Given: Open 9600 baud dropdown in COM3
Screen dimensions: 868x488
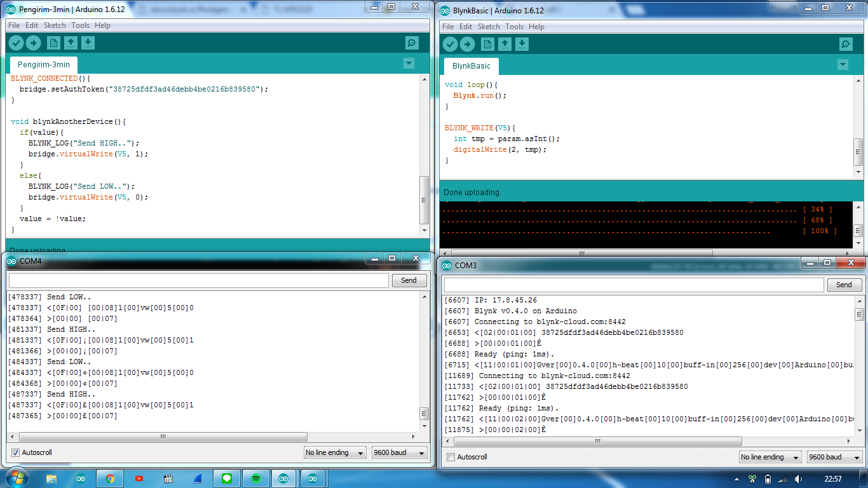Looking at the screenshot, I should (x=835, y=457).
